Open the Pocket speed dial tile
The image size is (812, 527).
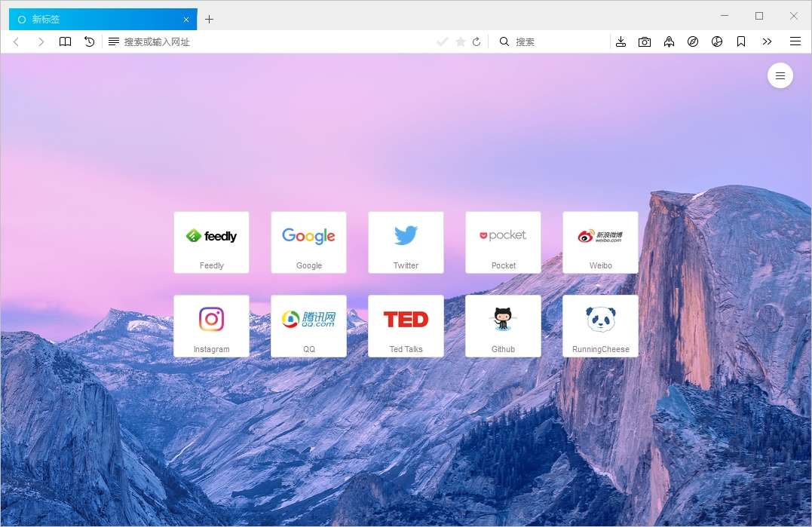tap(504, 242)
